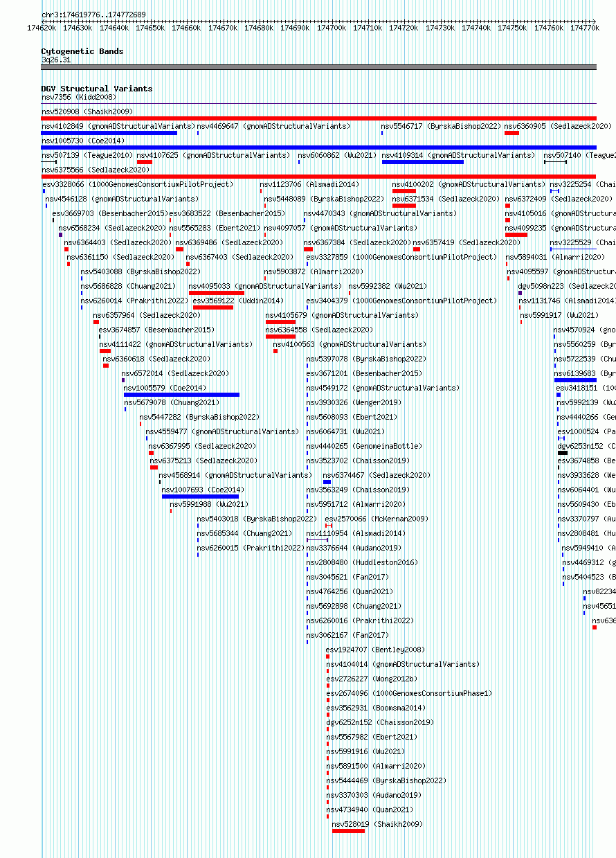This screenshot has height=858, width=616.
Task: Open the nsv4469647 gnomAD variant label
Action: pyautogui.click(x=273, y=126)
